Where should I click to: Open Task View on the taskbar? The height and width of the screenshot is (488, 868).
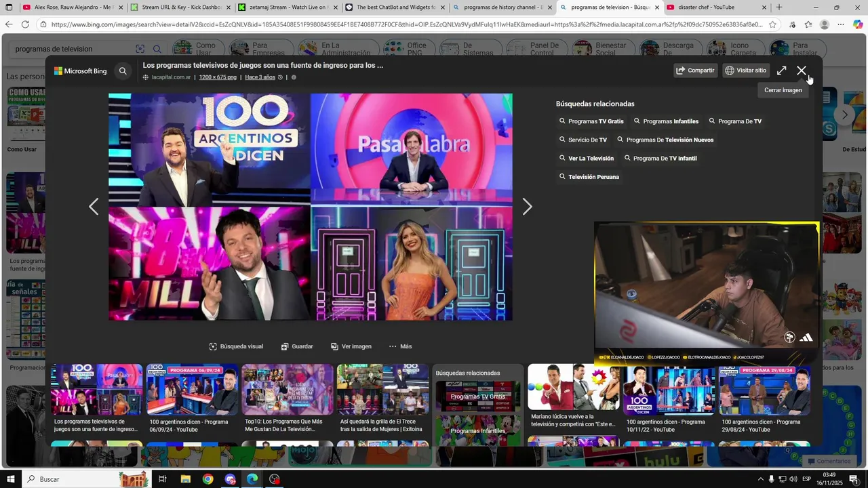163,479
